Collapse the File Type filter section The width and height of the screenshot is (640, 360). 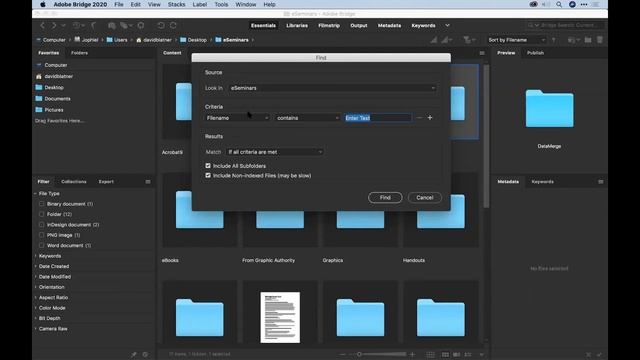tap(36, 193)
